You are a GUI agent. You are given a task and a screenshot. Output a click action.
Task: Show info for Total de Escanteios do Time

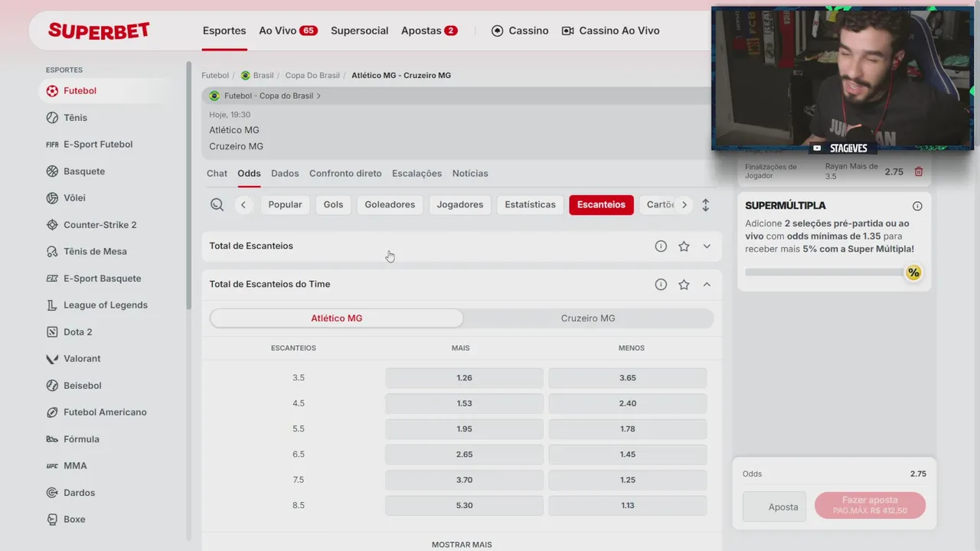click(x=661, y=285)
